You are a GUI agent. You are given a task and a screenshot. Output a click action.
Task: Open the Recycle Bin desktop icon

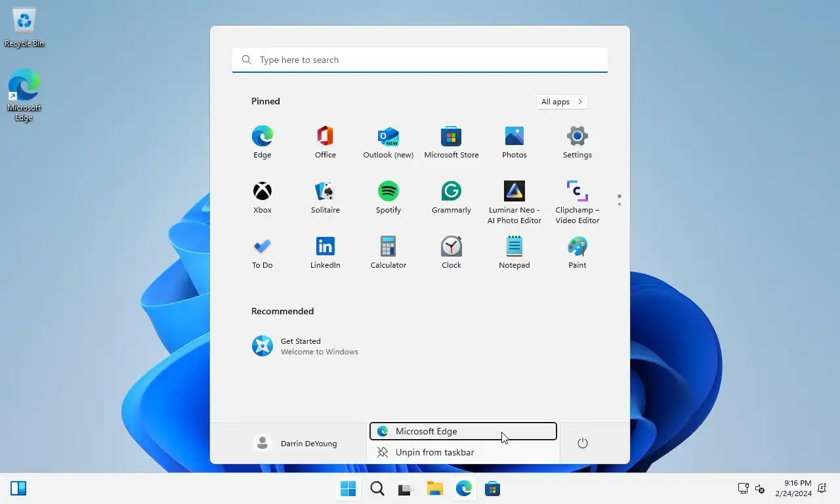point(24,28)
